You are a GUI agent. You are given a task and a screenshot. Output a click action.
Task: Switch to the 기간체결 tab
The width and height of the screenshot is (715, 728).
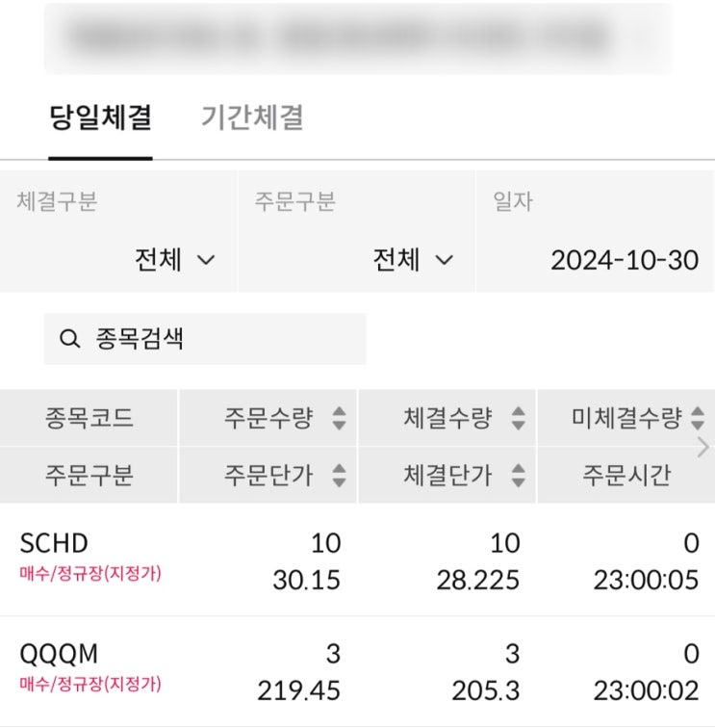tap(252, 118)
